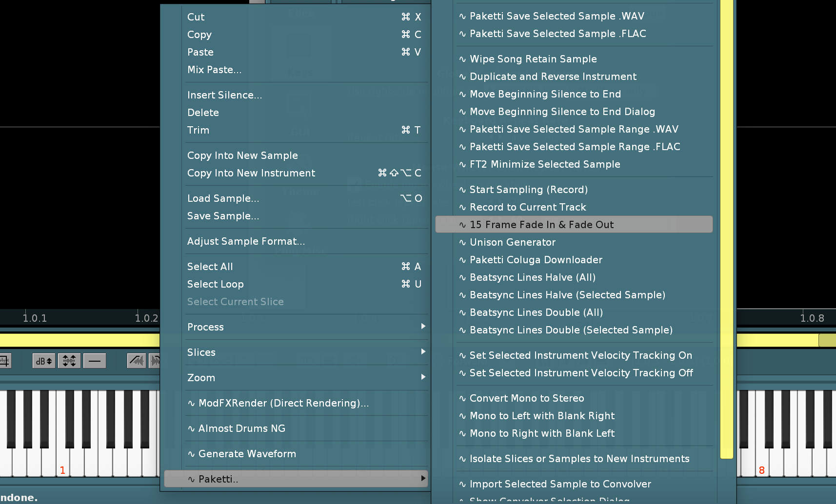Image resolution: width=836 pixels, height=504 pixels.
Task: Open Adjust Sample Format dialog
Action: click(246, 241)
